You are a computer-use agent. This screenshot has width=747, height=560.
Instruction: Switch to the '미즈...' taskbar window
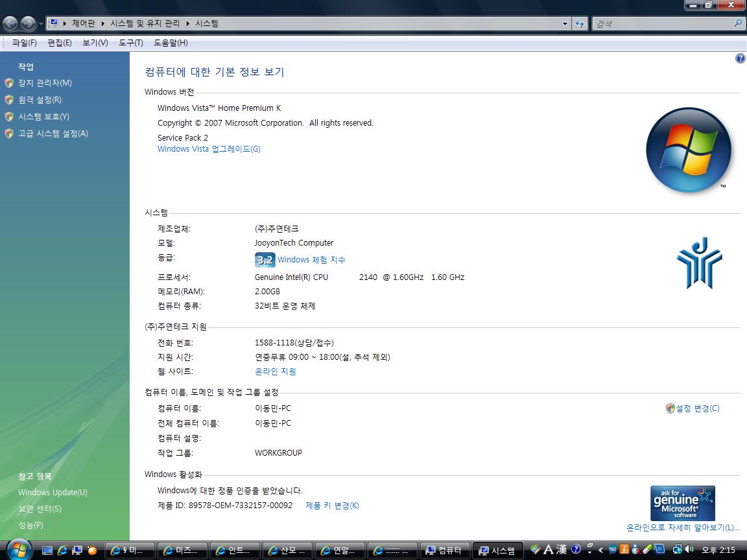(x=182, y=550)
